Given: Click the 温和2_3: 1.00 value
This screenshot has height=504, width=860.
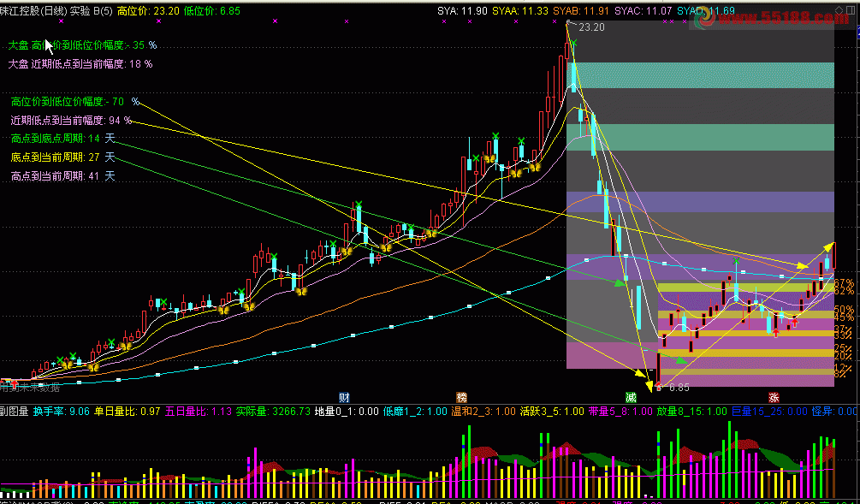Looking at the screenshot, I should pos(483,412).
